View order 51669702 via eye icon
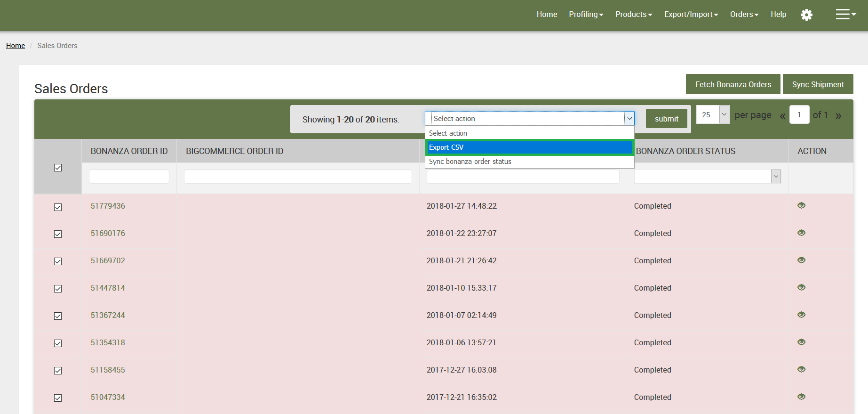Image resolution: width=868 pixels, height=414 pixels. click(x=802, y=260)
